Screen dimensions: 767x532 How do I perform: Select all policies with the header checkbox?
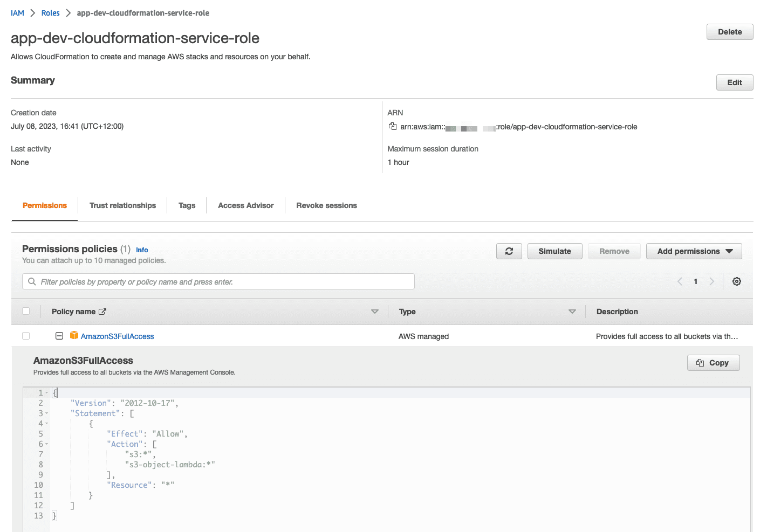point(26,311)
